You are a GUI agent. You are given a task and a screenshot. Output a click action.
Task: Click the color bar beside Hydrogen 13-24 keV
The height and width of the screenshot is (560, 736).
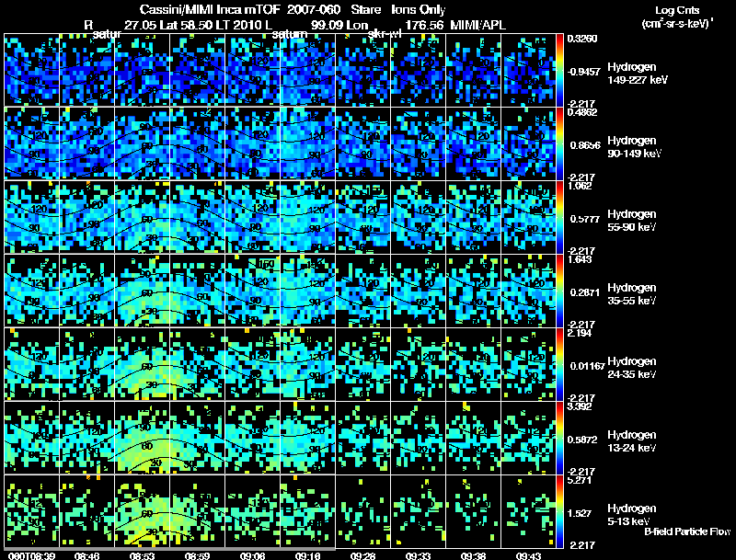pos(559,438)
